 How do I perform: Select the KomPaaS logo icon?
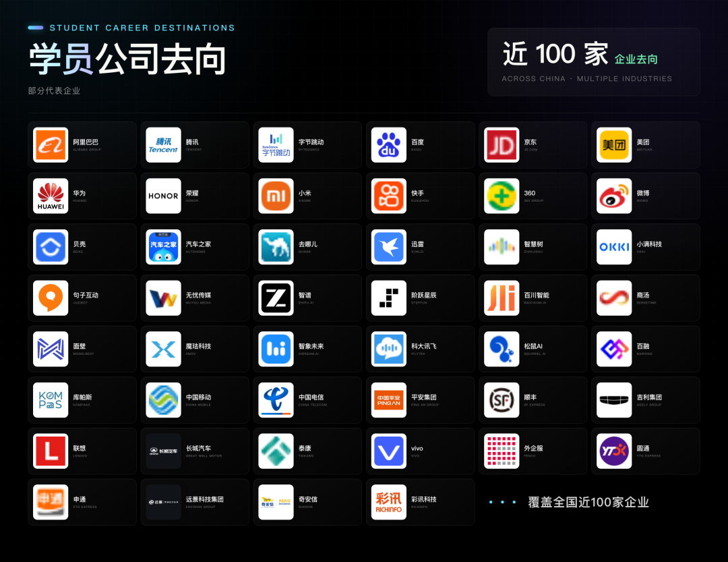tap(51, 400)
